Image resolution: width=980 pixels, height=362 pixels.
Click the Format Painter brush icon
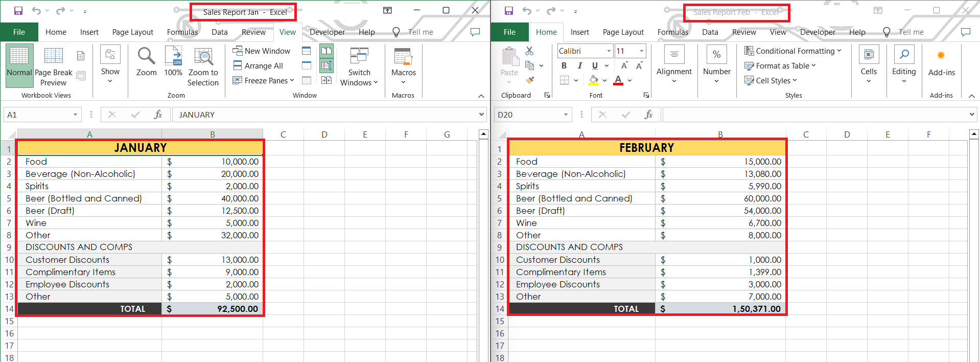(x=530, y=80)
